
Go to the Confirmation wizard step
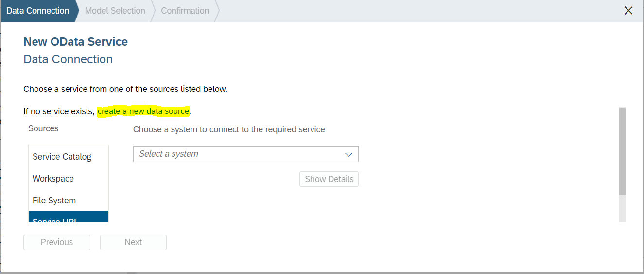[185, 11]
